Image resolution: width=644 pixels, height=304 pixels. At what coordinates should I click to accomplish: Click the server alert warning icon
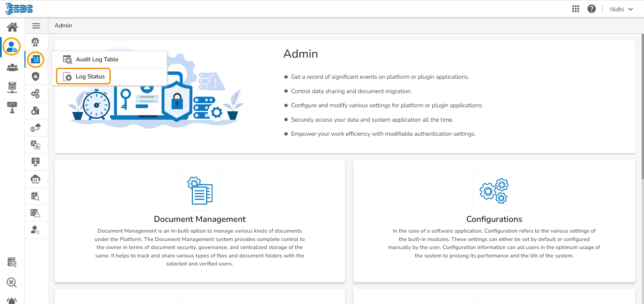(x=36, y=213)
